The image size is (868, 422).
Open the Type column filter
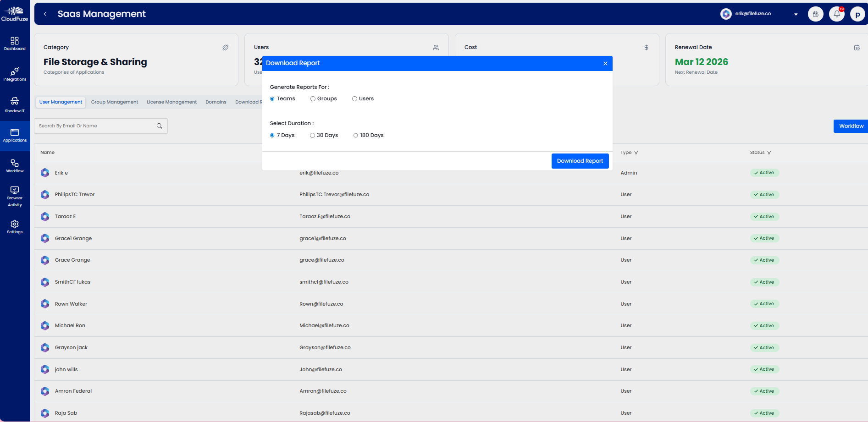[637, 153]
